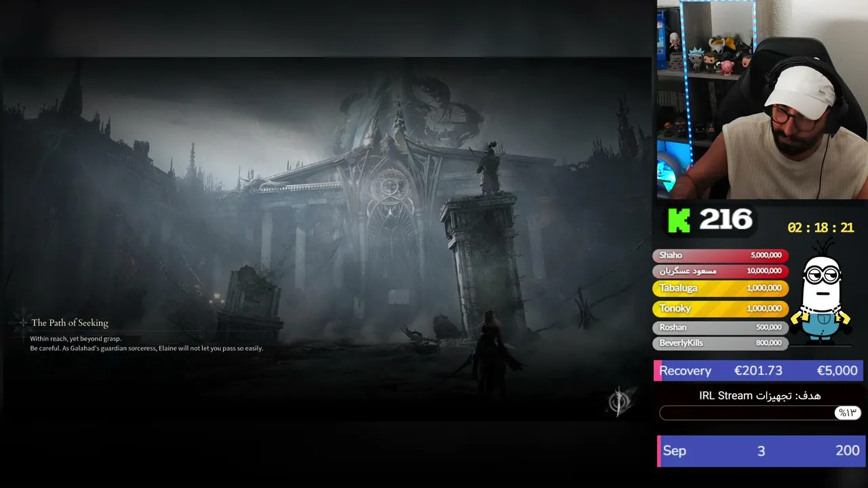Click the spinning loading emblem in the game
This screenshot has height=488, width=868.
point(620,401)
